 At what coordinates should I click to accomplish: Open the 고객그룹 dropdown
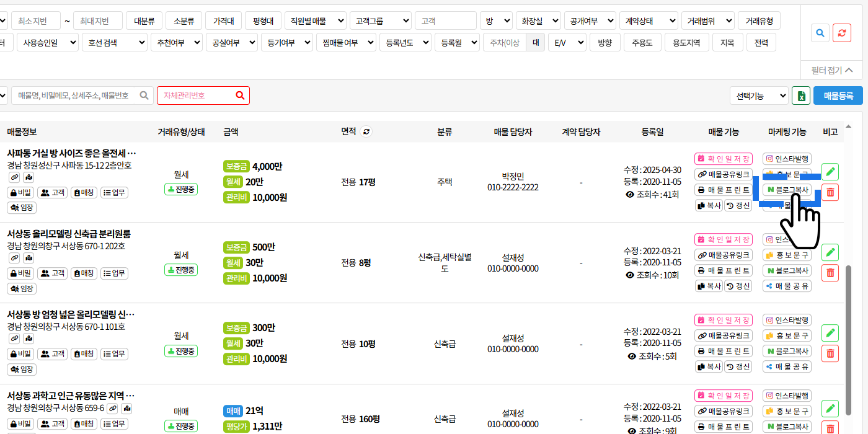tap(381, 20)
